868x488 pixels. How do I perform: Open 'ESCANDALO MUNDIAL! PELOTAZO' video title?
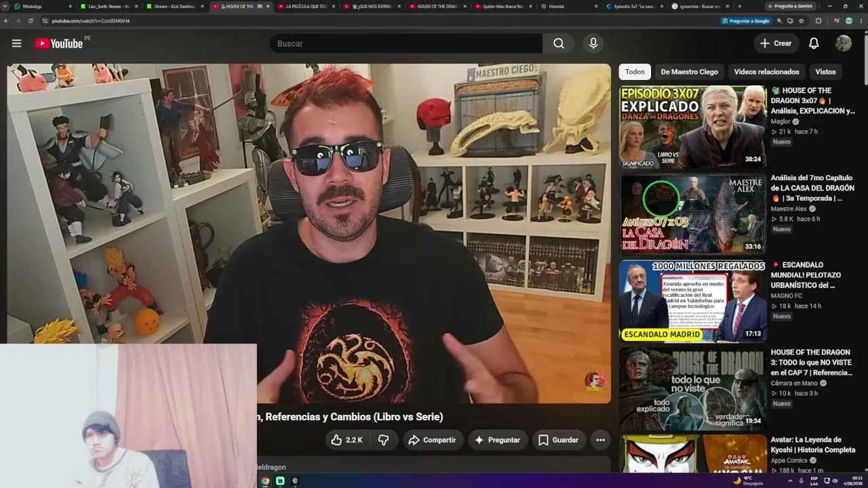tap(806, 275)
